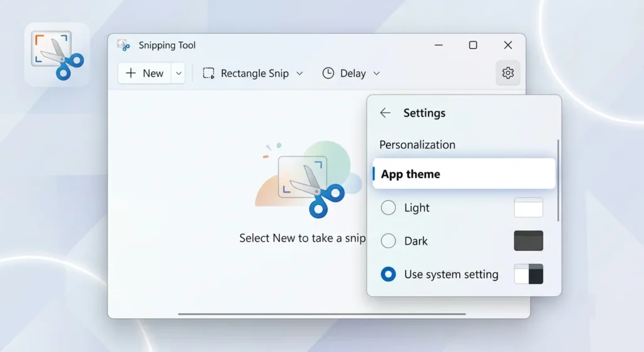The image size is (644, 352).
Task: Click the Settings panel title text
Action: (x=425, y=113)
